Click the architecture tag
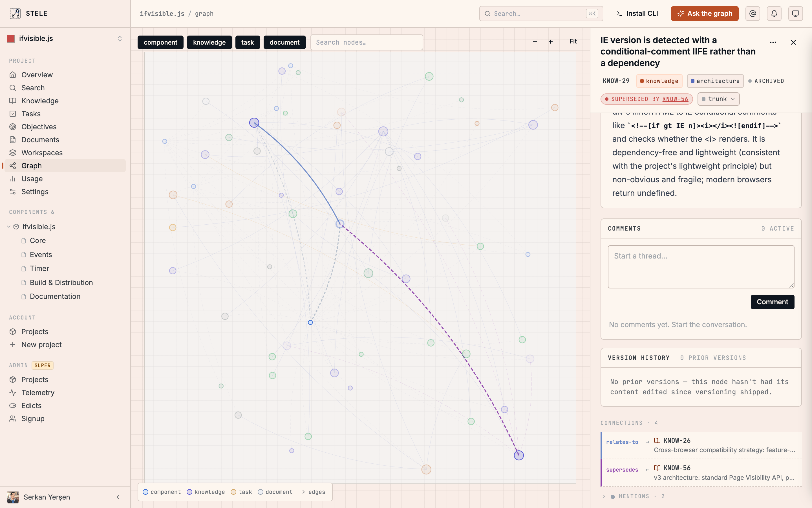 click(x=715, y=81)
